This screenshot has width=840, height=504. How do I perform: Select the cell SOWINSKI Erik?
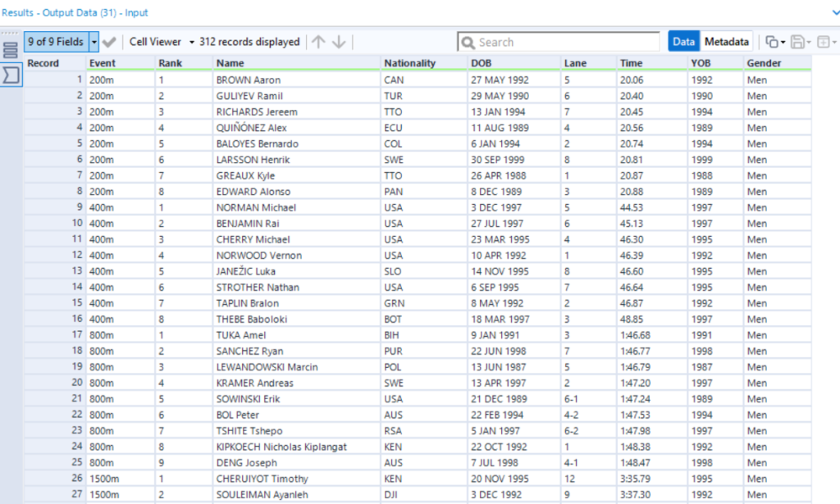[297, 399]
